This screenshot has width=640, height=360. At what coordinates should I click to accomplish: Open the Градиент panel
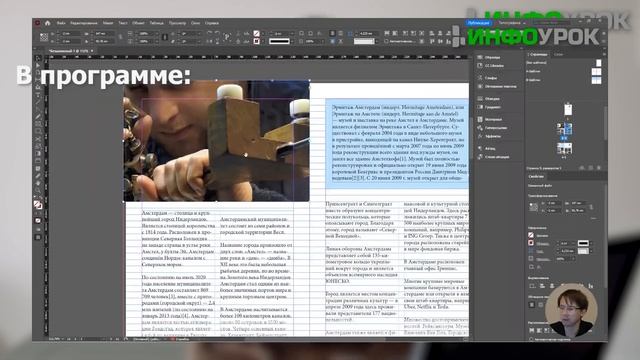point(492,107)
